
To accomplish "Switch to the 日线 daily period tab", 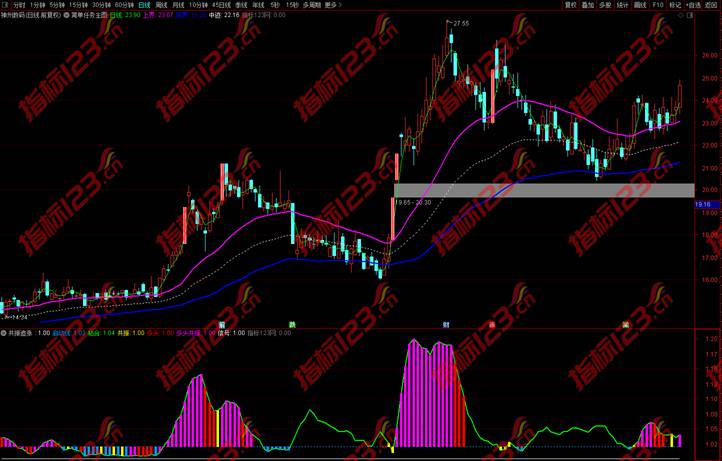I will tap(145, 5).
